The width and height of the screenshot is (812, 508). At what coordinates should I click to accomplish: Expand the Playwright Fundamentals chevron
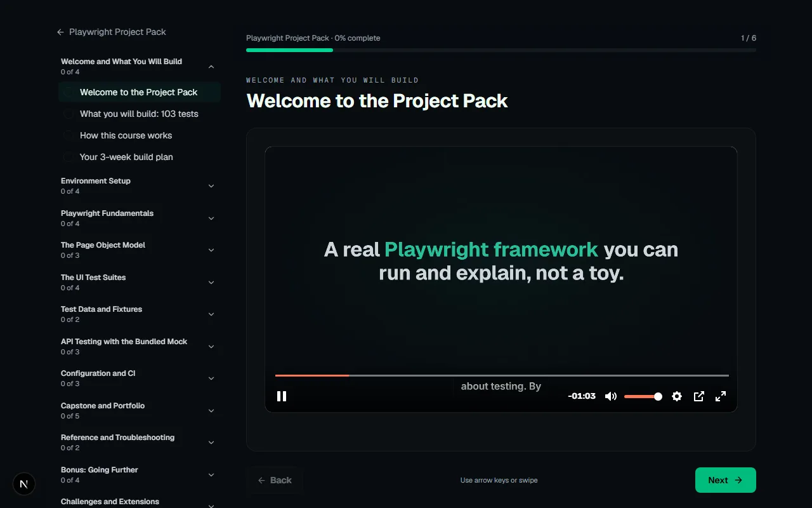(x=211, y=218)
